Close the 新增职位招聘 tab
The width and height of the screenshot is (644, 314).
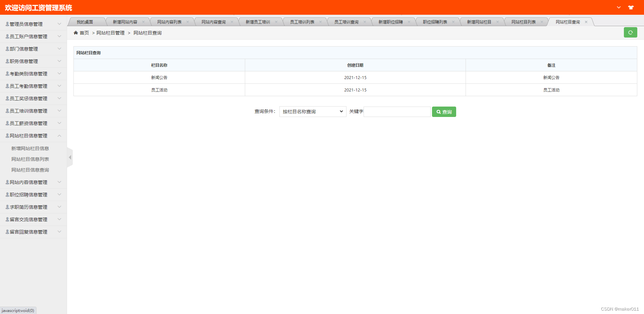point(409,22)
